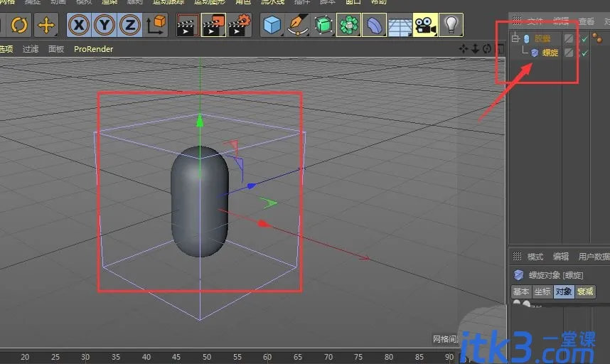Screen dimensions: 610x364
Task: Click the 螺旋 deformer icon in tree
Action: [x=535, y=53]
